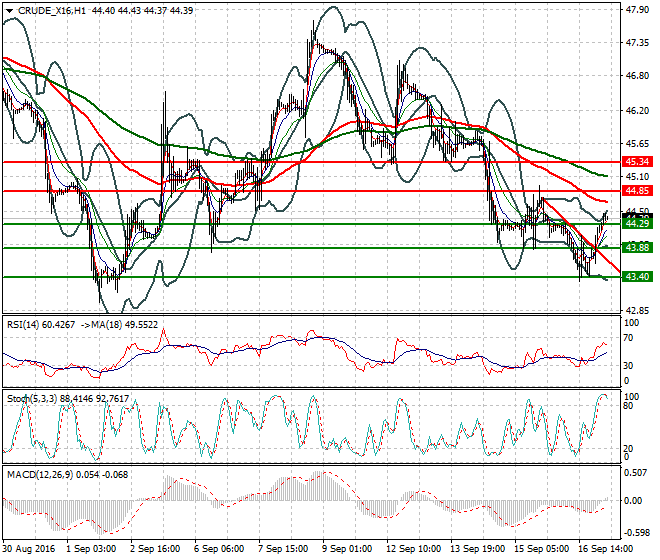660x560 pixels.
Task: Click the Stoch(5,3,3) indicator label
Action: coord(28,396)
